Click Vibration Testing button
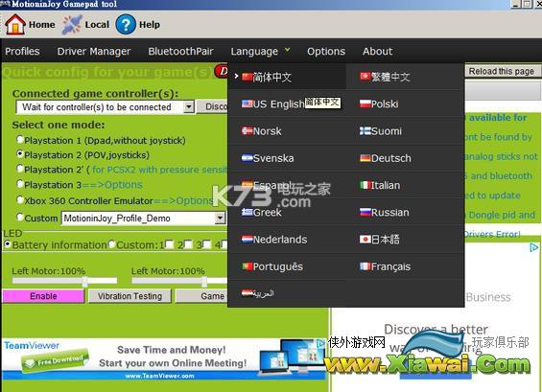Screen dimensions: 542x392 click(130, 296)
